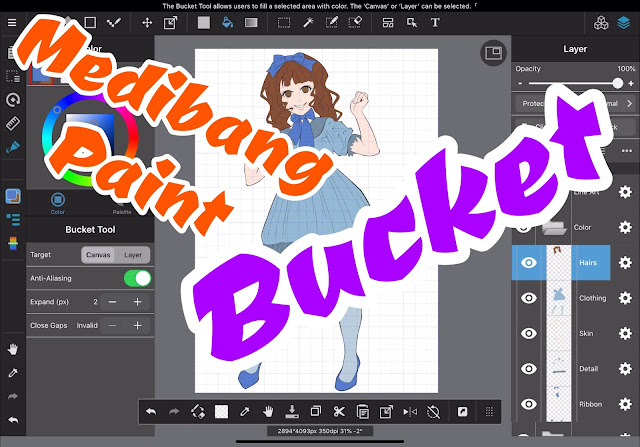Decrease the Close Gaps value

pyautogui.click(x=113, y=325)
